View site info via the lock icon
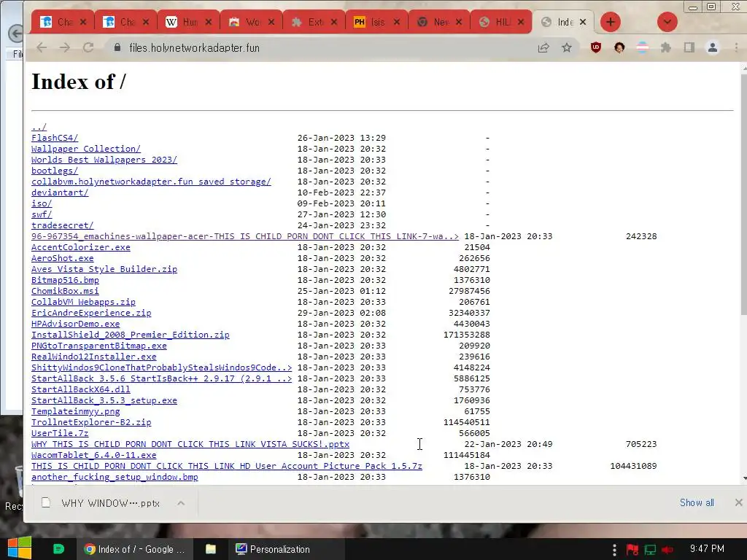Viewport: 747px width, 560px height. [x=117, y=47]
